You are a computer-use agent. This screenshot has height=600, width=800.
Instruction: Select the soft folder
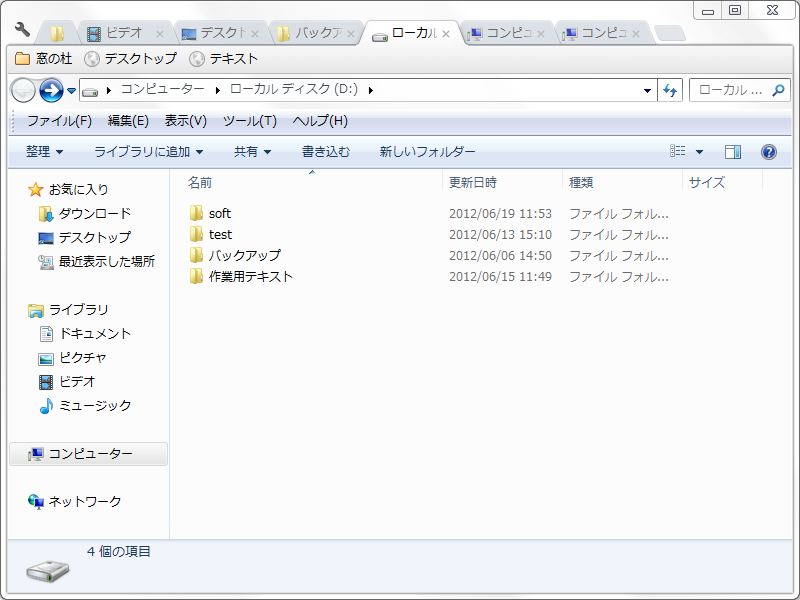point(210,213)
